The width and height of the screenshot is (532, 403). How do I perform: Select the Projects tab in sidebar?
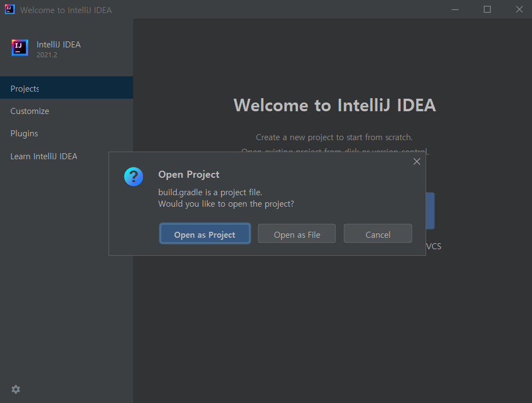[x=67, y=88]
